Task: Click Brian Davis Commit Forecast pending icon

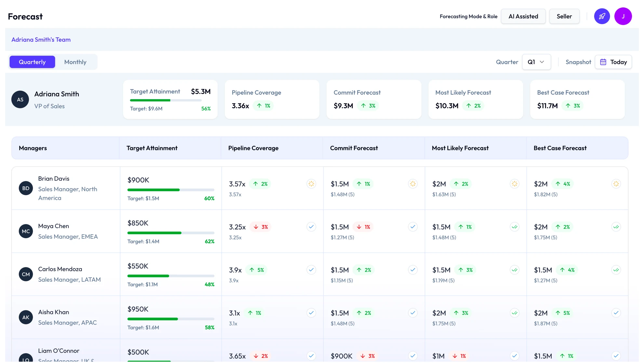Action: [413, 184]
